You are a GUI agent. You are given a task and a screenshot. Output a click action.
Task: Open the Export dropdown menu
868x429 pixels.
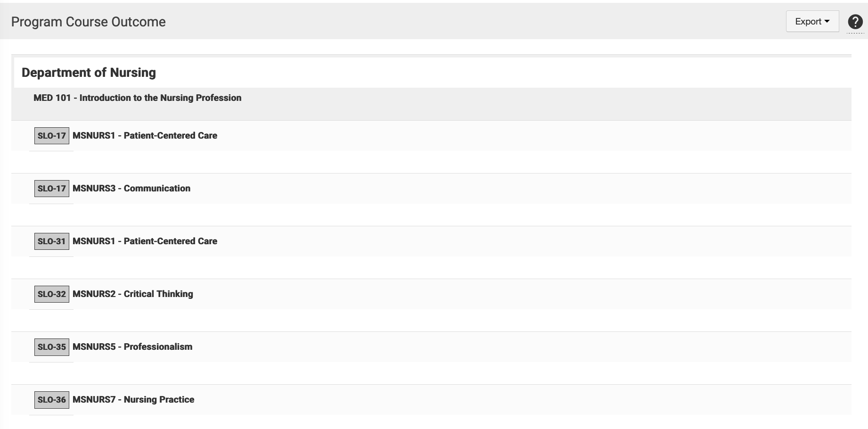click(x=808, y=22)
